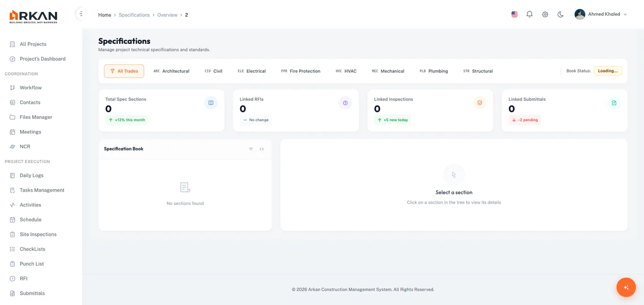Click the orange AI assistant floating button
The height and width of the screenshot is (305, 644).
626,287
